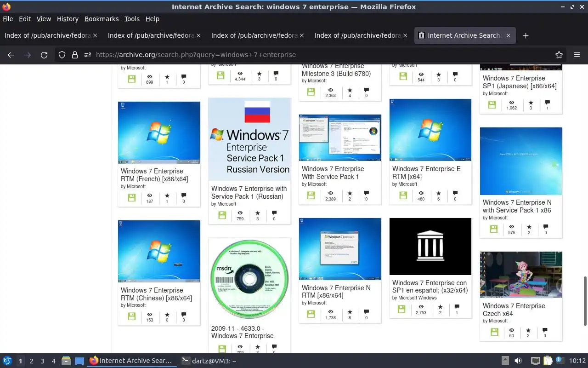Click the tracking protection shield icon
Screen dimensions: 588x368
click(x=62, y=55)
